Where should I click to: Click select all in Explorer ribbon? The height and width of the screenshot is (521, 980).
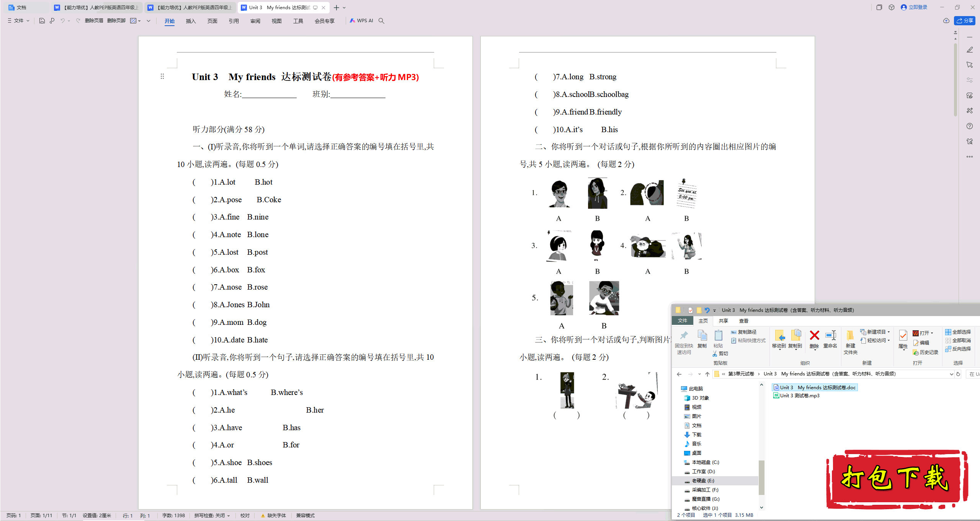point(958,332)
